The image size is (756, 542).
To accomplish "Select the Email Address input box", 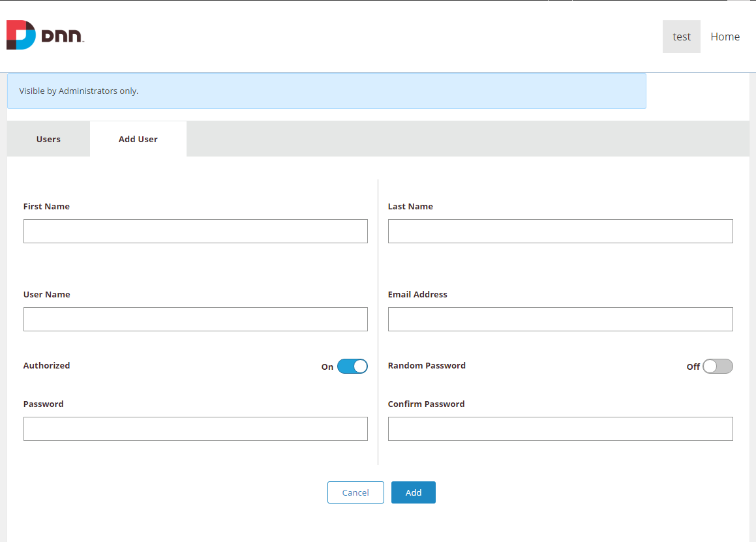I will point(560,320).
